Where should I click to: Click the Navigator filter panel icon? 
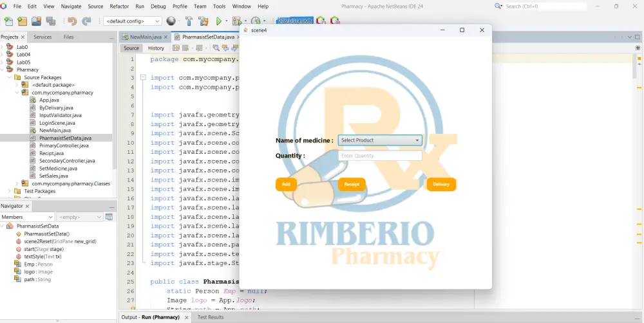(109, 217)
